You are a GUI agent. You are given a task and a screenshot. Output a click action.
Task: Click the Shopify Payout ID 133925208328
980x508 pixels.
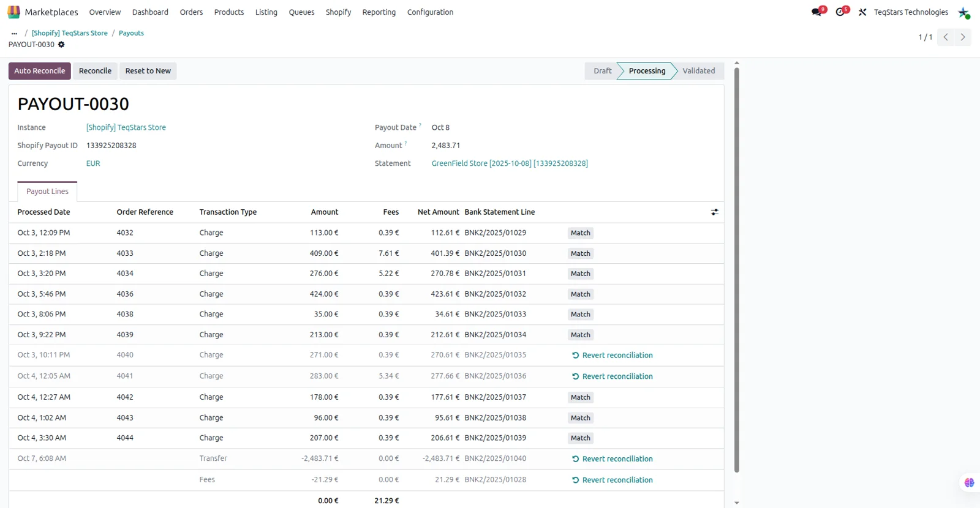(x=111, y=146)
